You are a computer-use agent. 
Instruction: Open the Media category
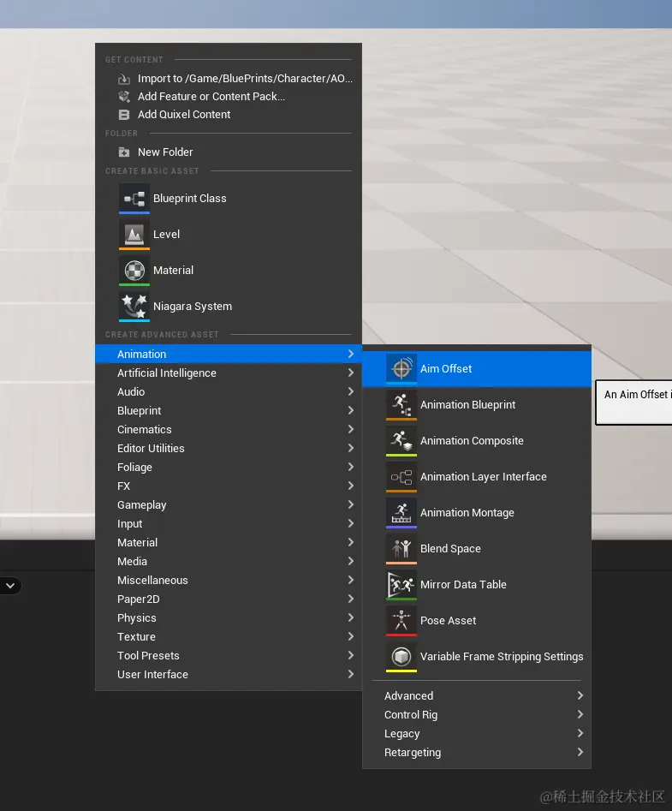(229, 561)
